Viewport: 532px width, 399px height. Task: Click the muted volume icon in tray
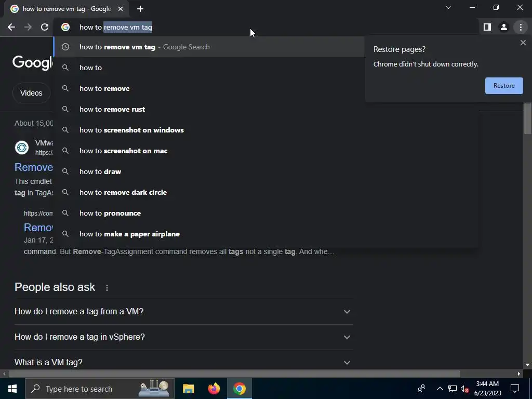pyautogui.click(x=464, y=389)
